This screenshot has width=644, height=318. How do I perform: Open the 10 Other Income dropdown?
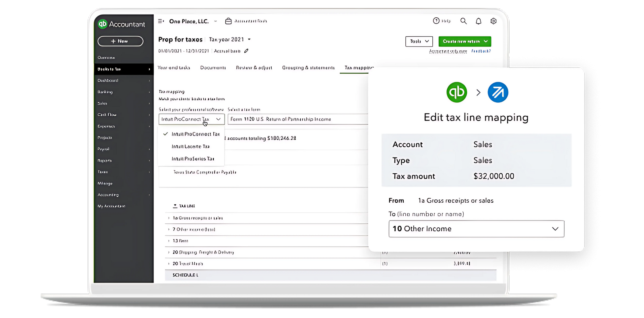click(x=476, y=229)
